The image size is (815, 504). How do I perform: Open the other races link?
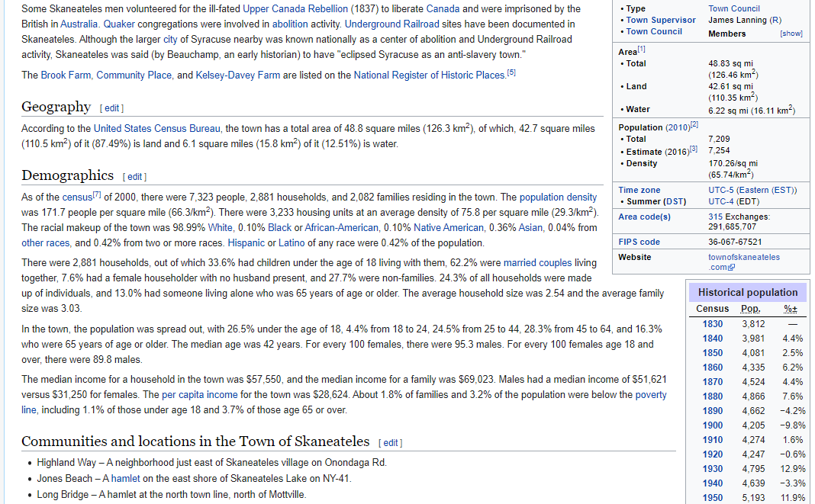click(45, 242)
